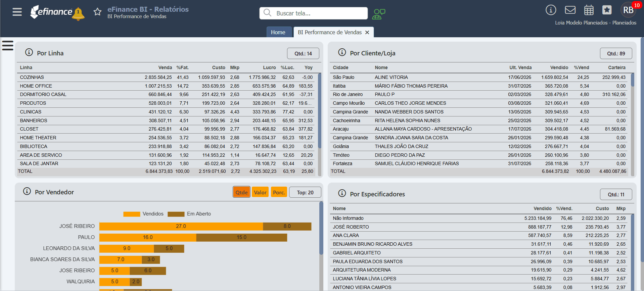Open the main hamburger menu in header
Screen dimensions: 644x291
coord(17,12)
